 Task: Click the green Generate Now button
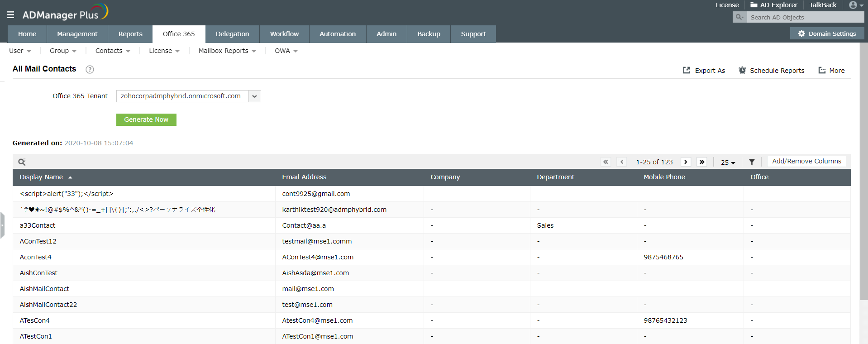point(146,119)
